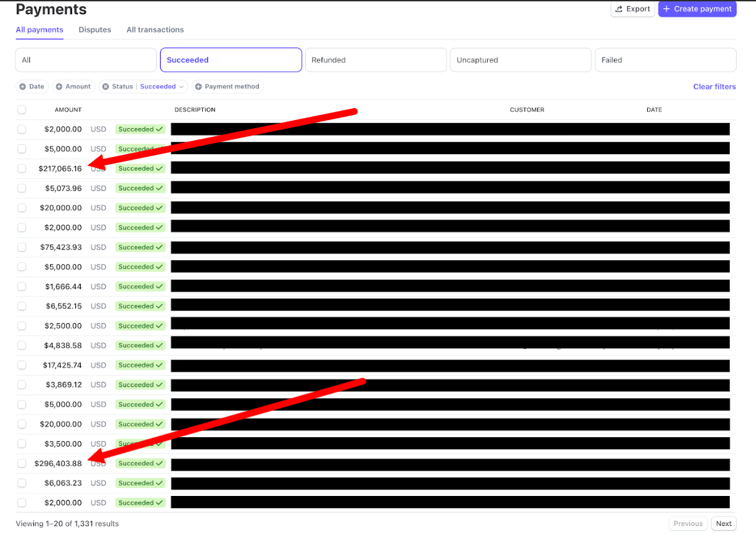Click the $3,500.00 amount
This screenshot has height=542, width=756.
tap(63, 444)
